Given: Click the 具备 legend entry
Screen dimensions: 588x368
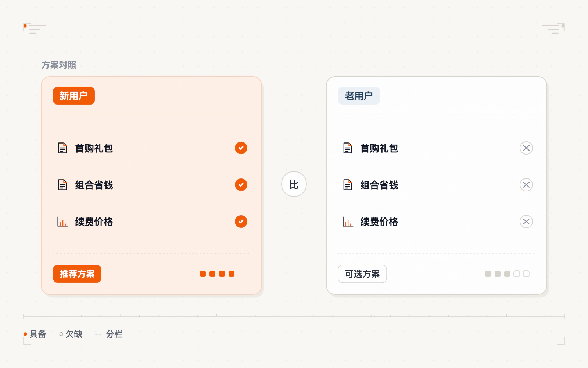Looking at the screenshot, I should point(35,334).
